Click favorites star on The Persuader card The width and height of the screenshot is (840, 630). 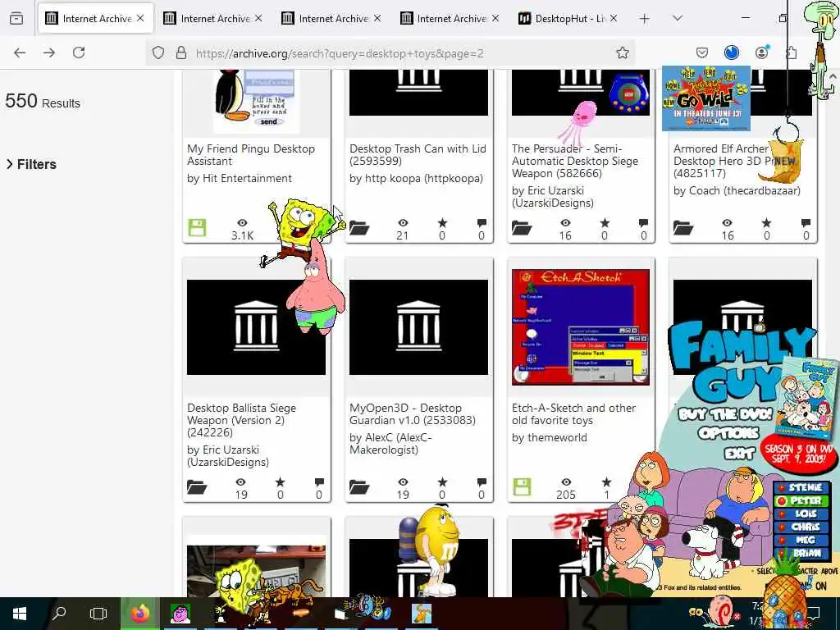605,223
